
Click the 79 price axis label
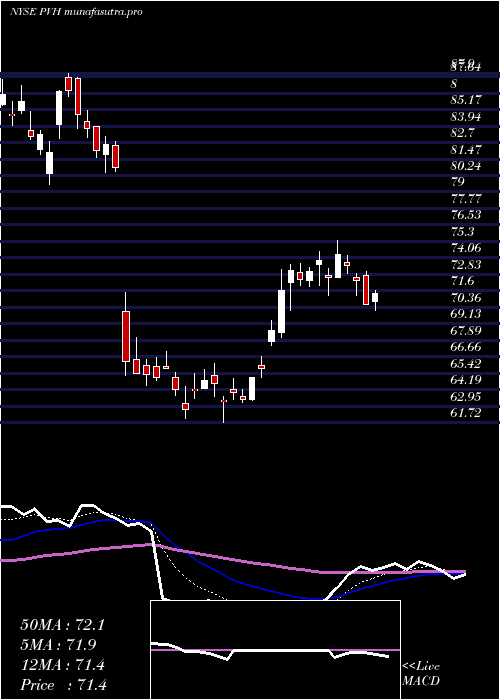(458, 182)
